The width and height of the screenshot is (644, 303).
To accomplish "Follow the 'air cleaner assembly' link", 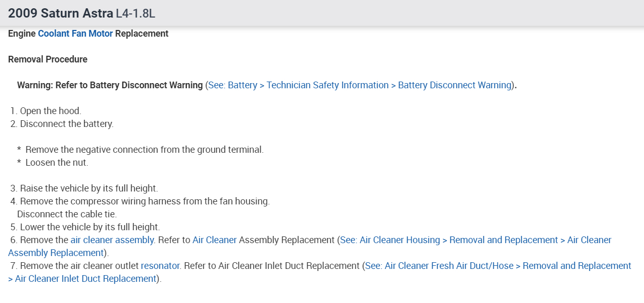I will click(112, 240).
